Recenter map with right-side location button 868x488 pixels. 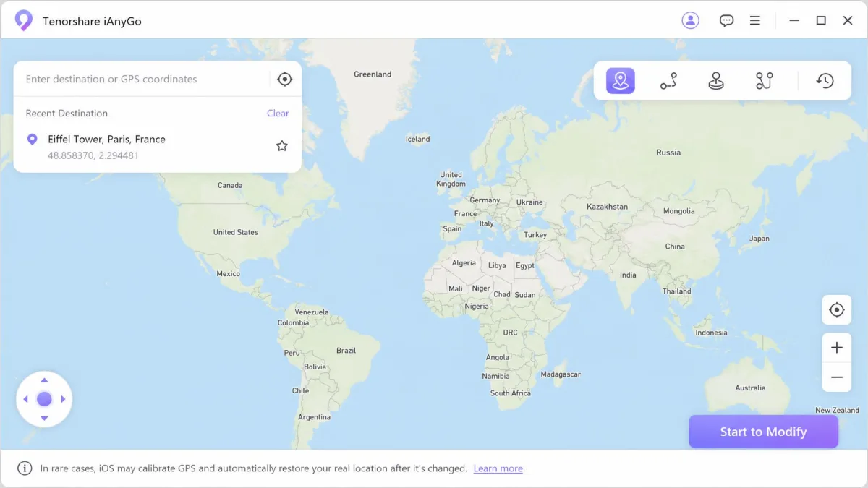pos(837,310)
